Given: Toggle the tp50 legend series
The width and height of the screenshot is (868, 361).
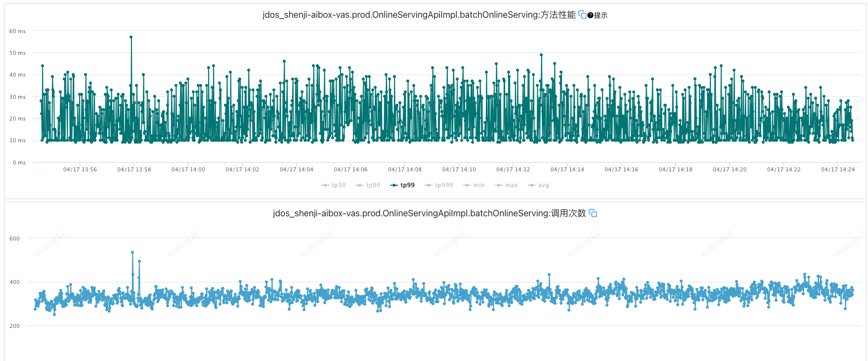Looking at the screenshot, I should (334, 185).
